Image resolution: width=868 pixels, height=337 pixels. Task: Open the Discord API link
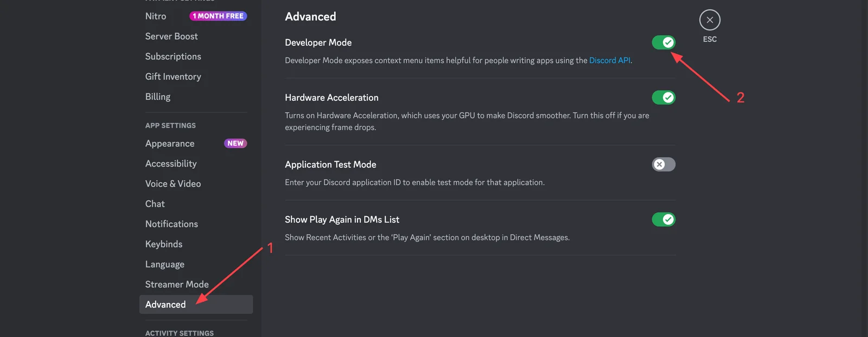click(610, 60)
